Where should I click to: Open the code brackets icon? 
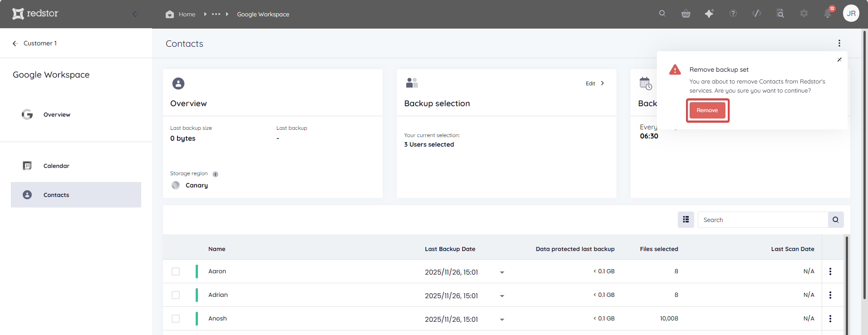(757, 14)
